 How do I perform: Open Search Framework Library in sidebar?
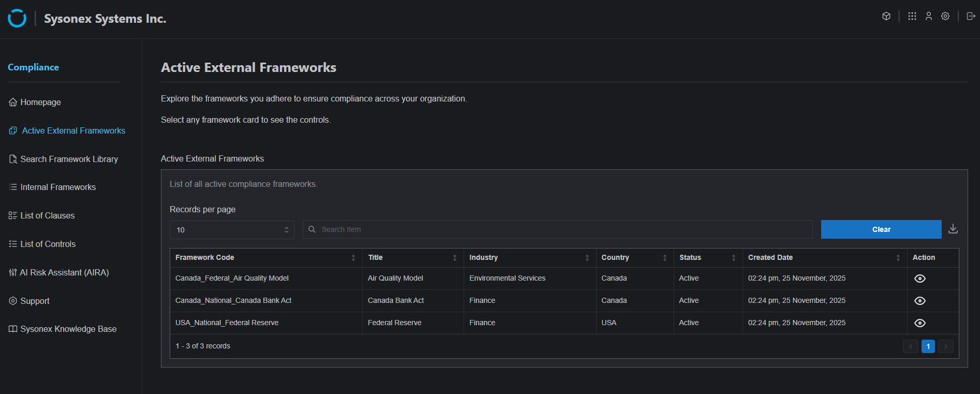click(69, 159)
